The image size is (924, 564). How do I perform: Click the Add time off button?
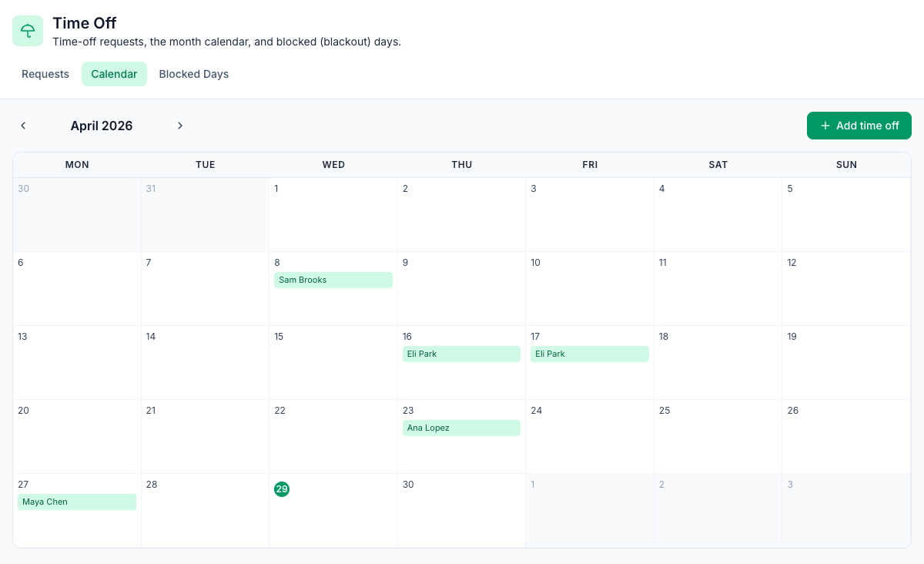pos(859,126)
